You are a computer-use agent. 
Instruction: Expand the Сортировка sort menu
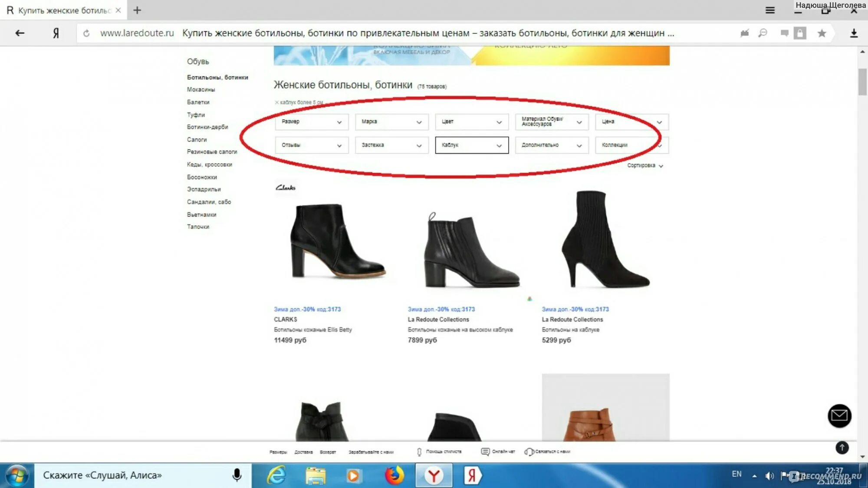[645, 166]
